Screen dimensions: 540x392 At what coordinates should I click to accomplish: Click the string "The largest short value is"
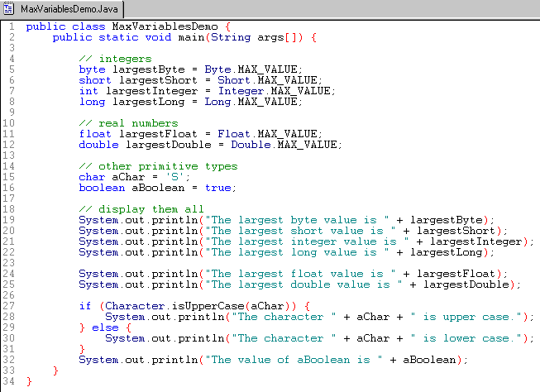(301, 231)
